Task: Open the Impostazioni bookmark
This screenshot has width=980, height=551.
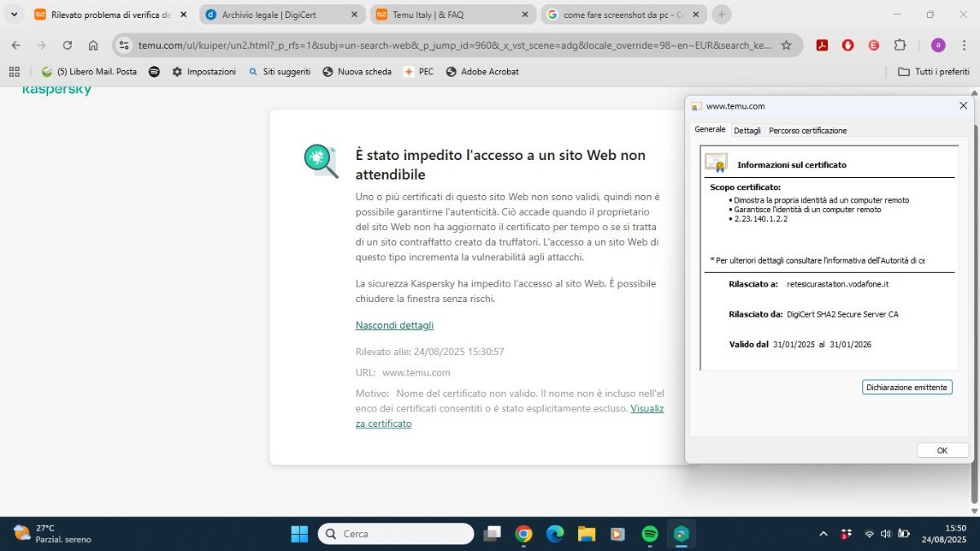Action: pyautogui.click(x=204, y=72)
